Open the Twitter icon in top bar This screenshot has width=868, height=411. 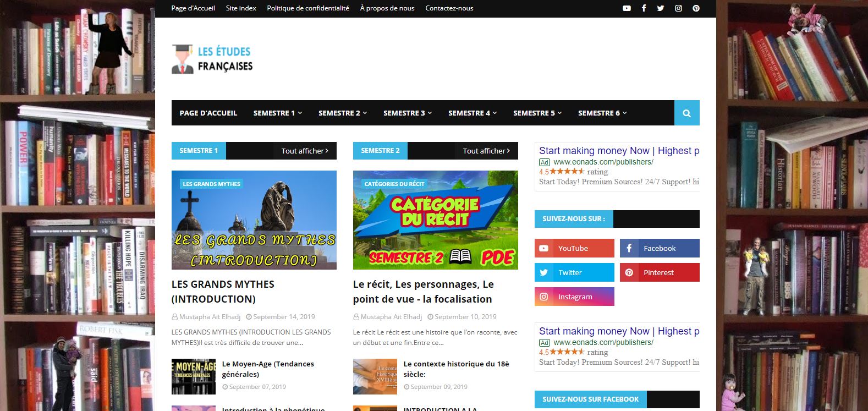coord(661,8)
